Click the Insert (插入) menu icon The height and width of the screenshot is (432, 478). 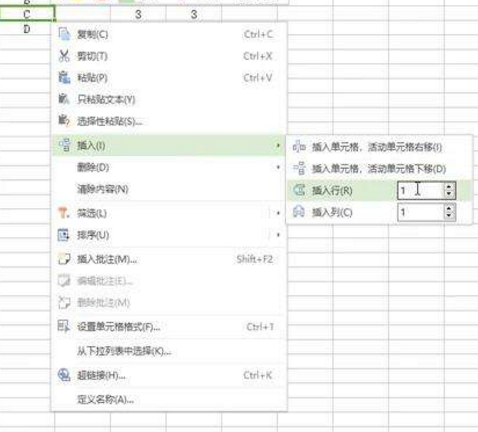click(65, 145)
